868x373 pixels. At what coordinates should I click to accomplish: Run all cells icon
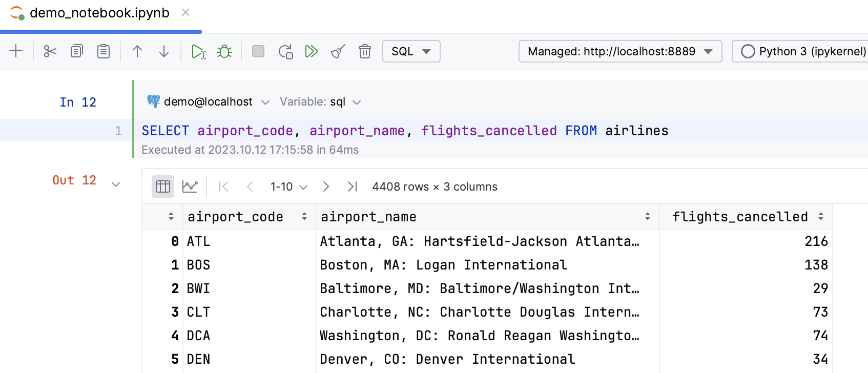coord(312,51)
